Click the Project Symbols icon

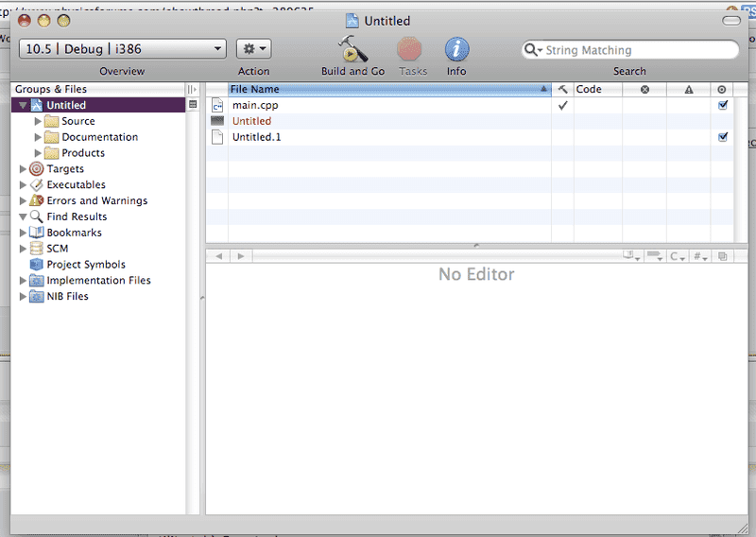pos(37,265)
